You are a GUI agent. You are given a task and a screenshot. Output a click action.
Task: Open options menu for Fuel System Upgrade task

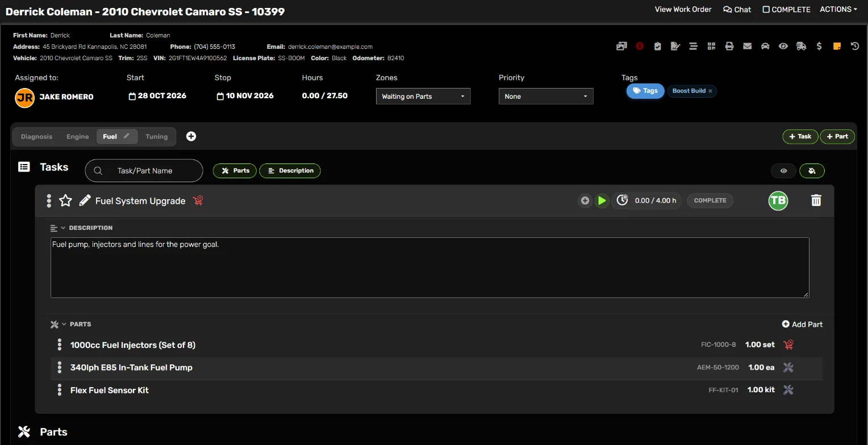(x=49, y=200)
